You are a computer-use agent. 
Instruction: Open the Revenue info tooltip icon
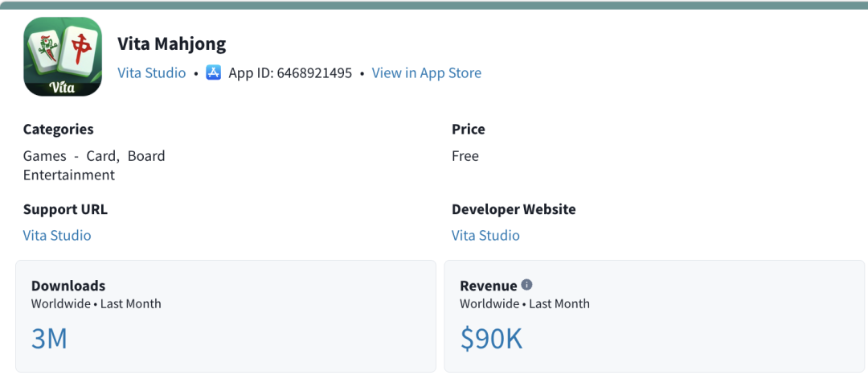(526, 285)
